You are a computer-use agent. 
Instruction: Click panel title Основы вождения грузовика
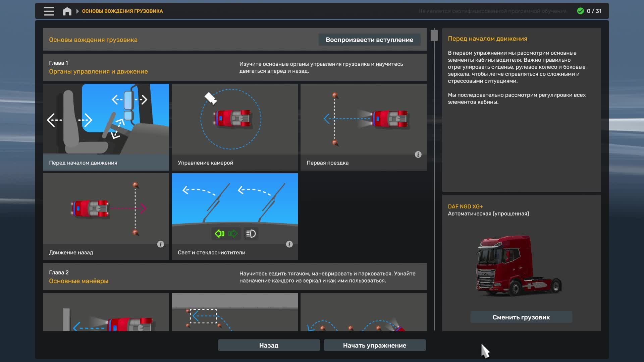point(93,40)
